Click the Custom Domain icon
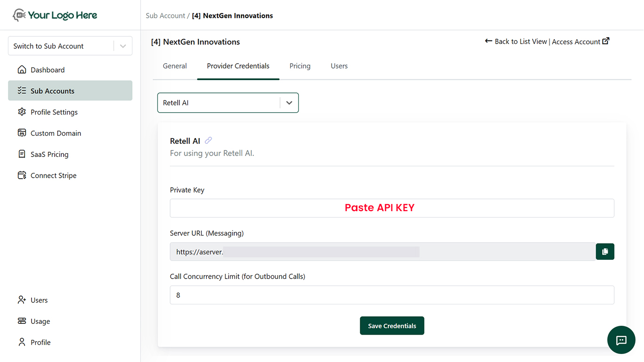Image resolution: width=644 pixels, height=362 pixels. 22,133
